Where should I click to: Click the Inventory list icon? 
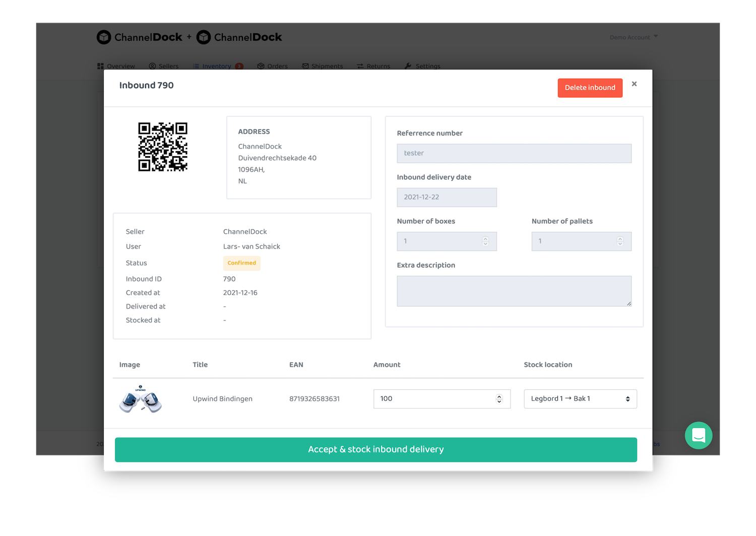[196, 66]
